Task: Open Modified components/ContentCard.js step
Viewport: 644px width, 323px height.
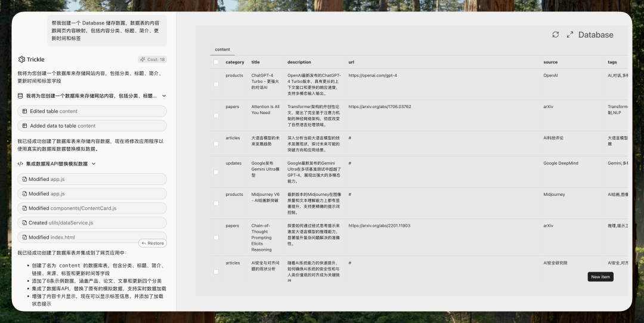Action: click(92, 208)
